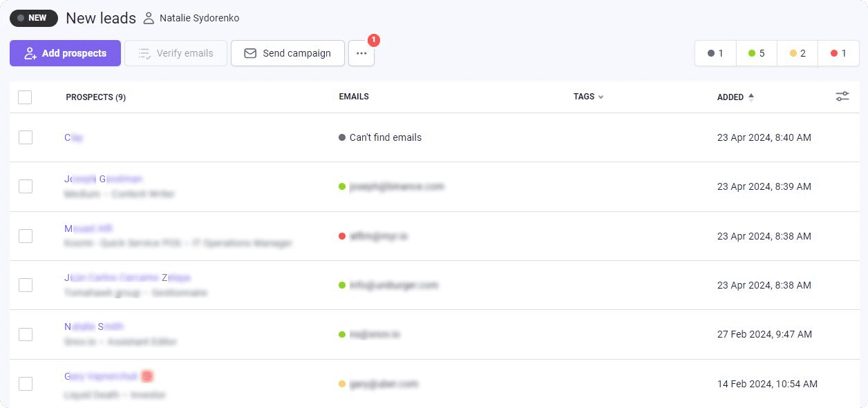Viewport: 868px width, 408px height.
Task: Check the box for the first prospect row
Action: (26, 137)
